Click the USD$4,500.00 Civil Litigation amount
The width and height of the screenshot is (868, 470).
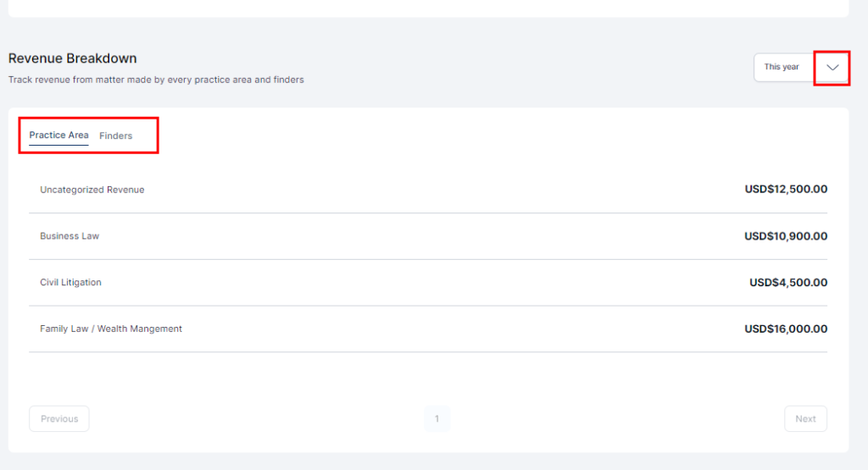point(788,283)
